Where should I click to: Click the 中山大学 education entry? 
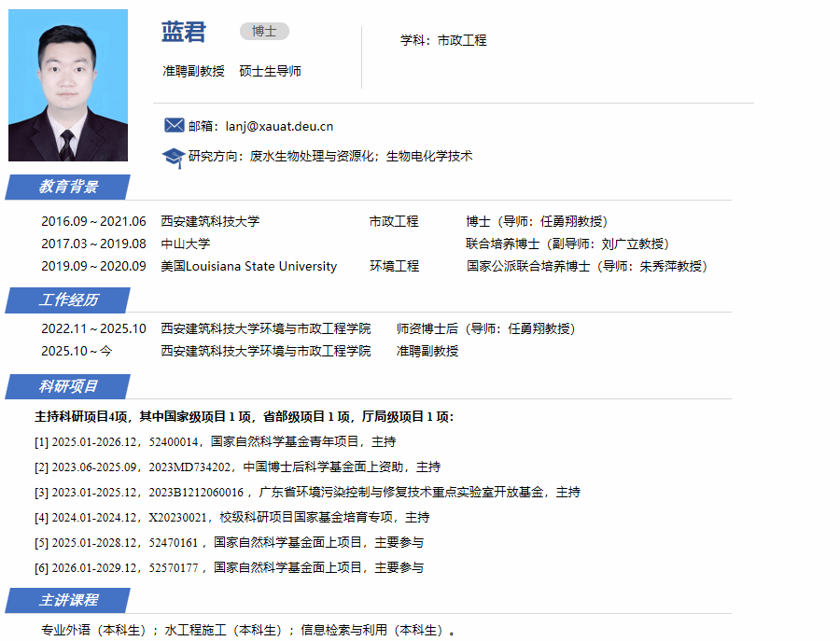[x=185, y=244]
